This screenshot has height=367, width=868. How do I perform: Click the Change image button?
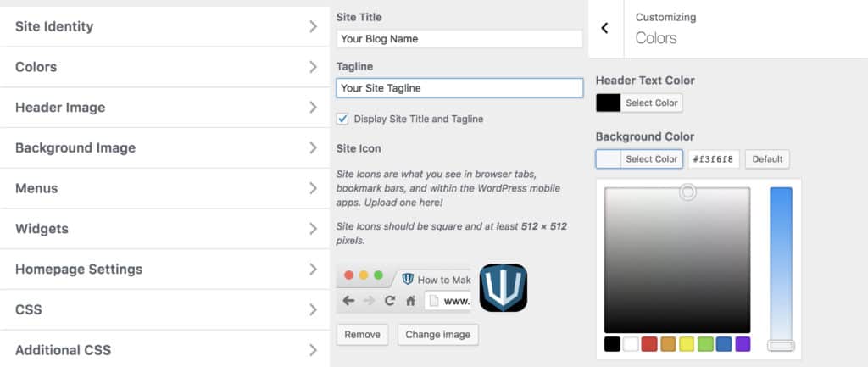click(x=438, y=334)
